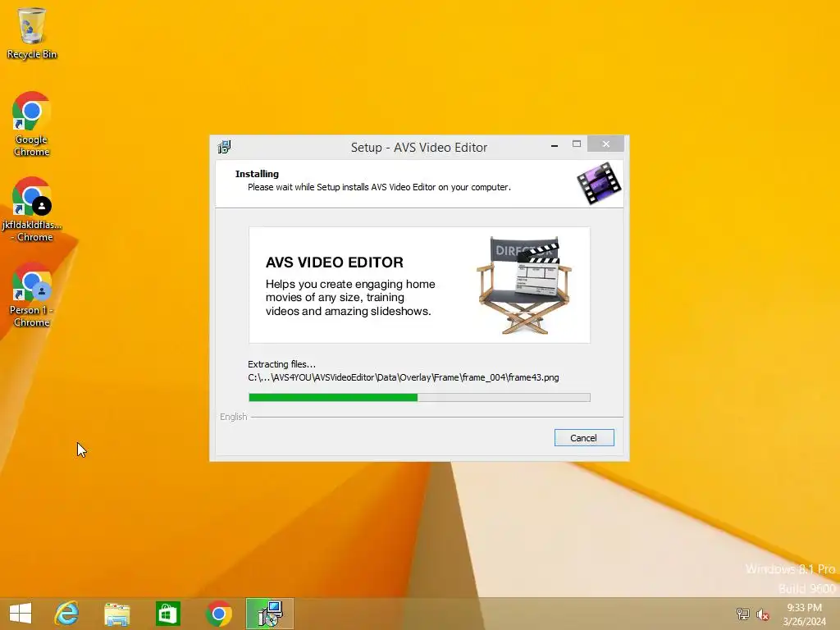Image resolution: width=840 pixels, height=630 pixels.
Task: Click the network tray icon
Action: [743, 614]
